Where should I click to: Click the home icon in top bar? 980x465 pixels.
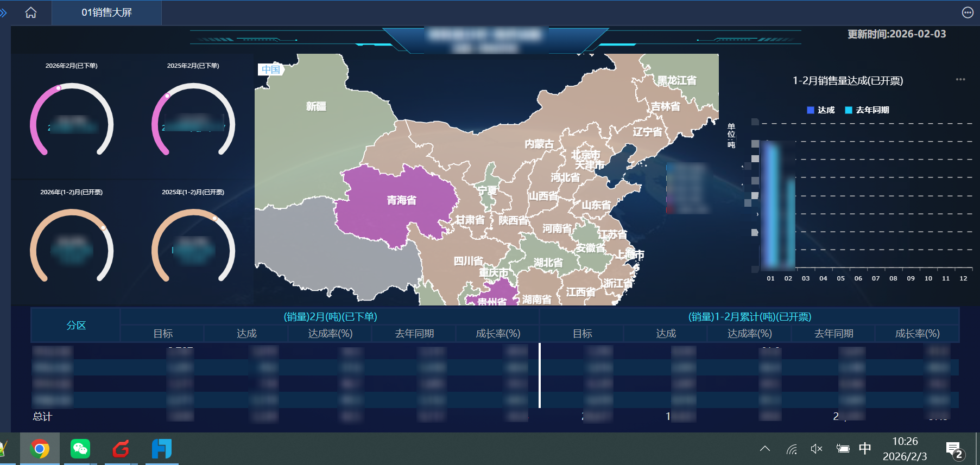31,12
